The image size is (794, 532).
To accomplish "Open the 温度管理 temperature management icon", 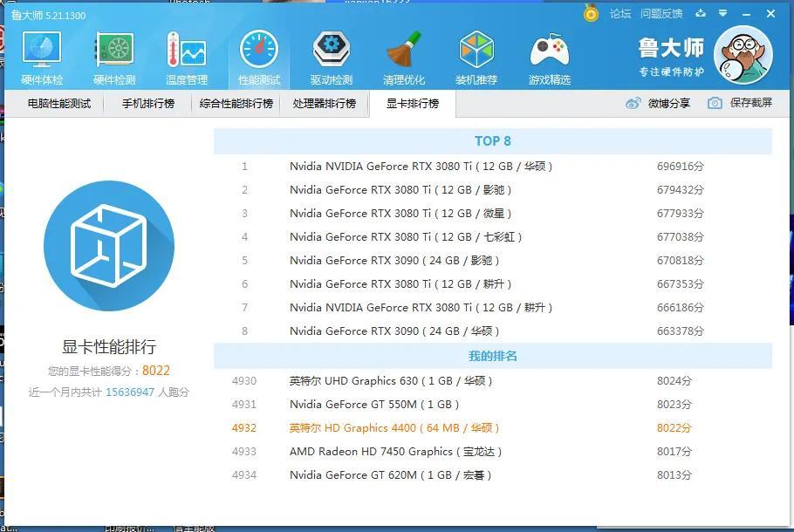I will pos(187,58).
